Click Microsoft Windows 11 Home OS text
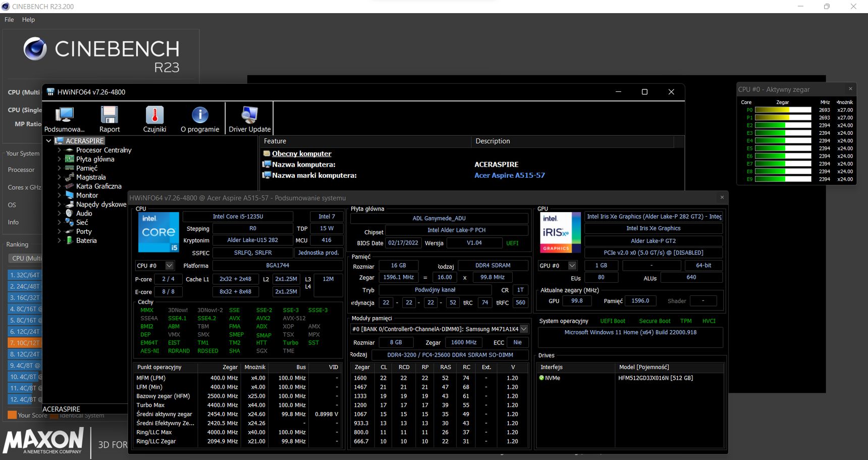Image resolution: width=868 pixels, height=460 pixels. [630, 332]
